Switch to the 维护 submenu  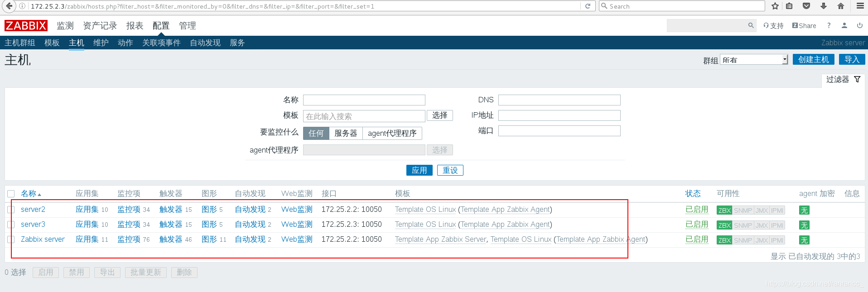pos(101,43)
